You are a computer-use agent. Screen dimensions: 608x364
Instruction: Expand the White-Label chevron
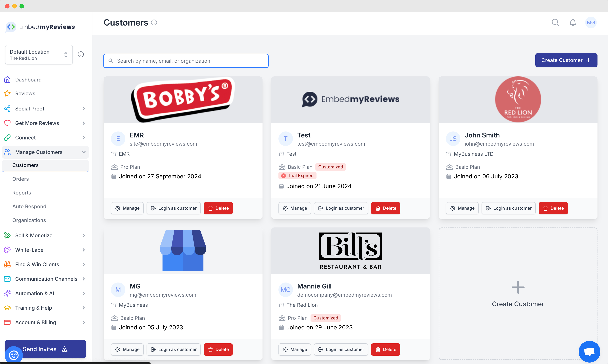coord(84,250)
